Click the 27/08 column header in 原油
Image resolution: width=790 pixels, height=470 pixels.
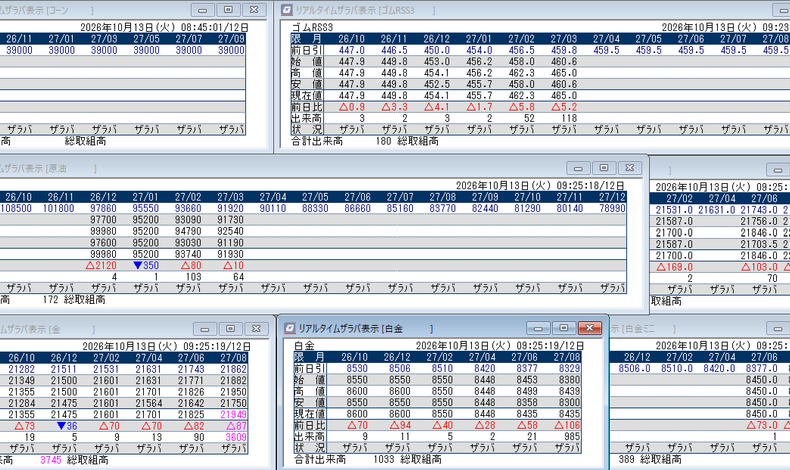click(x=442, y=197)
